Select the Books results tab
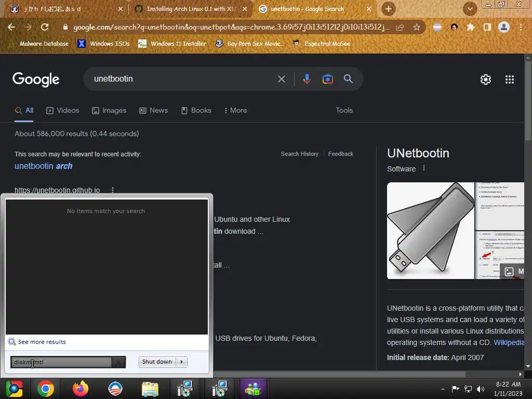 (196, 111)
